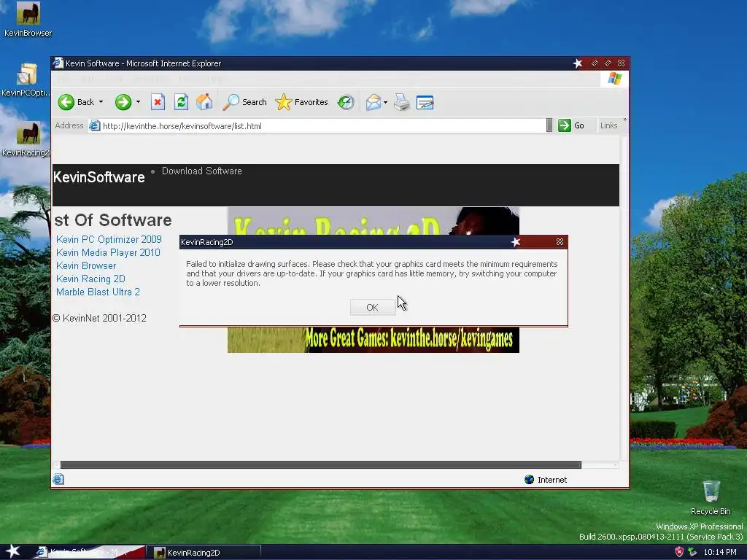
Task: Click OK in the KevinRacing2D error dialog
Action: click(373, 307)
